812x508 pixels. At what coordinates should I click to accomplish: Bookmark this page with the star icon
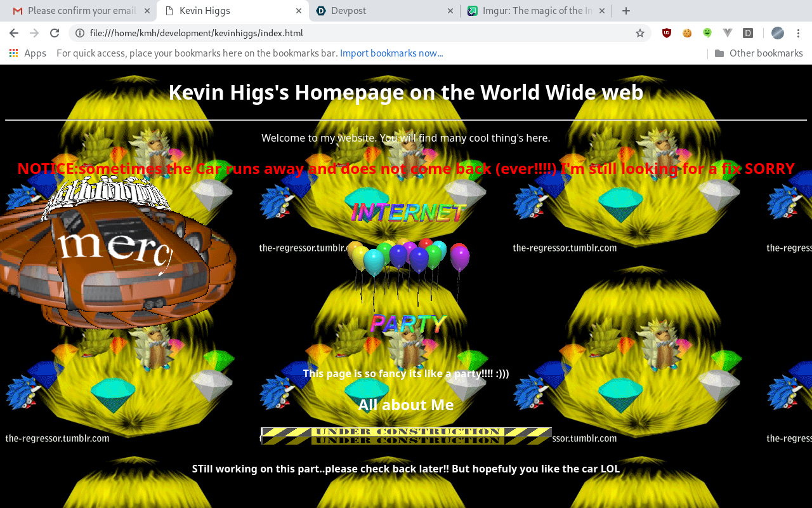coord(640,33)
